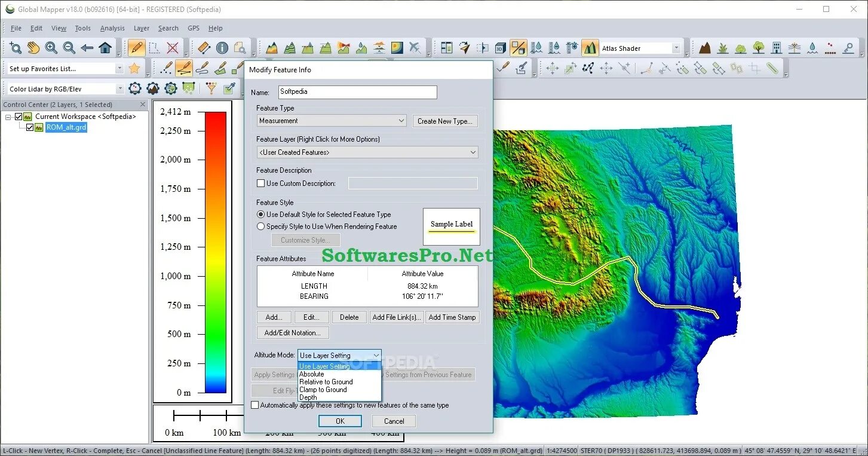Image resolution: width=868 pixels, height=456 pixels.
Task: Click the favorites star icon
Action: (135, 68)
